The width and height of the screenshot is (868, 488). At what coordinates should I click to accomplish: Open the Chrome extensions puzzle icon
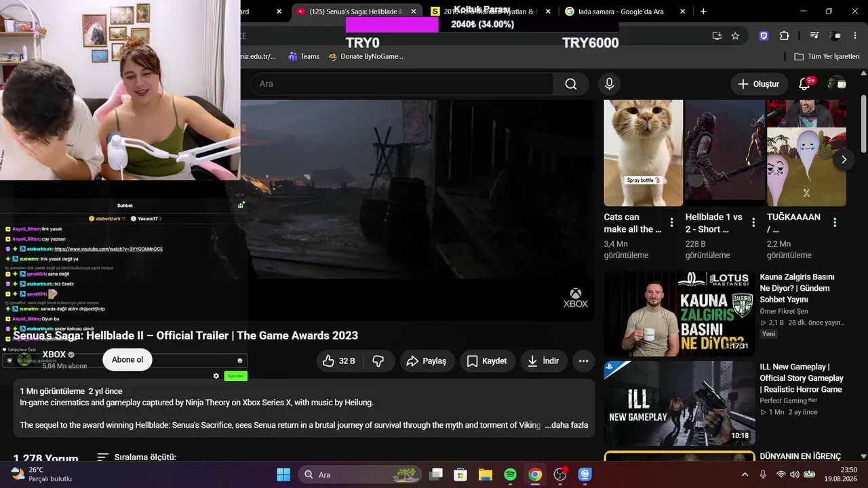(785, 36)
